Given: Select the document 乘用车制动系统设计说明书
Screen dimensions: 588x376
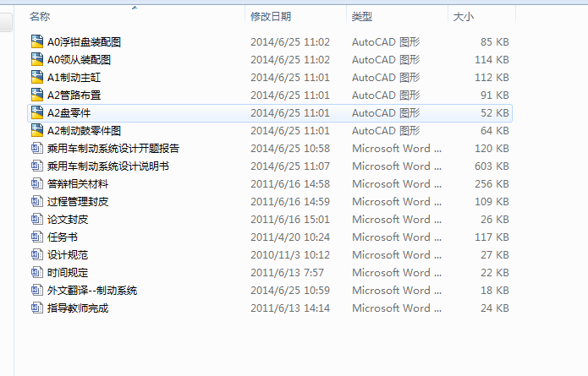Looking at the screenshot, I should pyautogui.click(x=108, y=166).
